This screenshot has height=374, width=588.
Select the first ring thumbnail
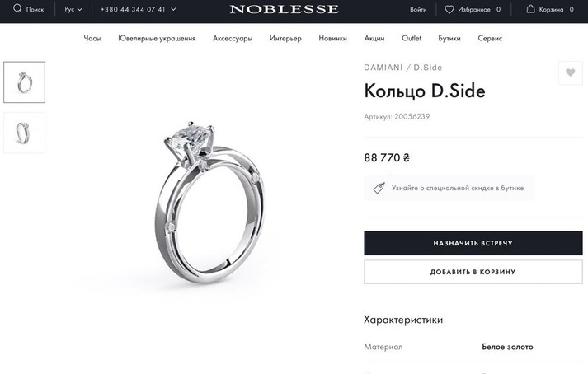(24, 82)
